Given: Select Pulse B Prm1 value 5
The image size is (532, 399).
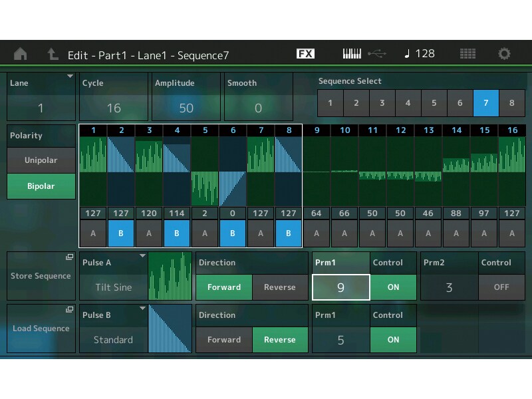Looking at the screenshot, I should (341, 340).
